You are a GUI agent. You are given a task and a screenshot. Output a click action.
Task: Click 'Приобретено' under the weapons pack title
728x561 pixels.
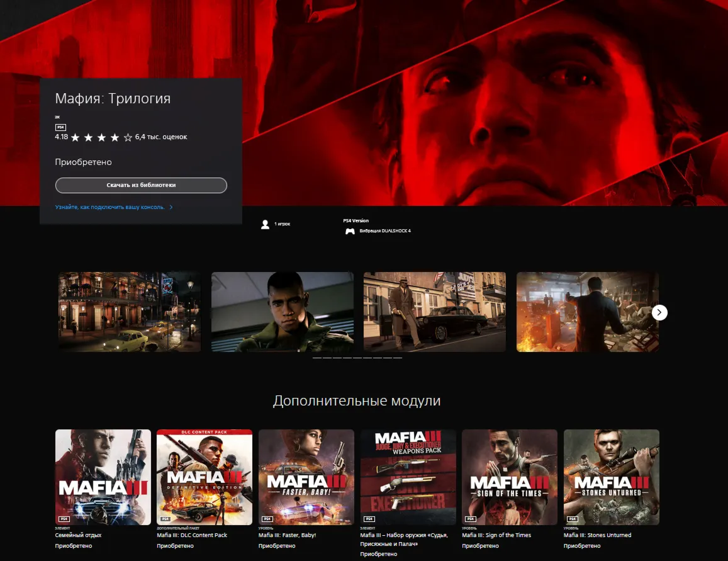pyautogui.click(x=378, y=554)
